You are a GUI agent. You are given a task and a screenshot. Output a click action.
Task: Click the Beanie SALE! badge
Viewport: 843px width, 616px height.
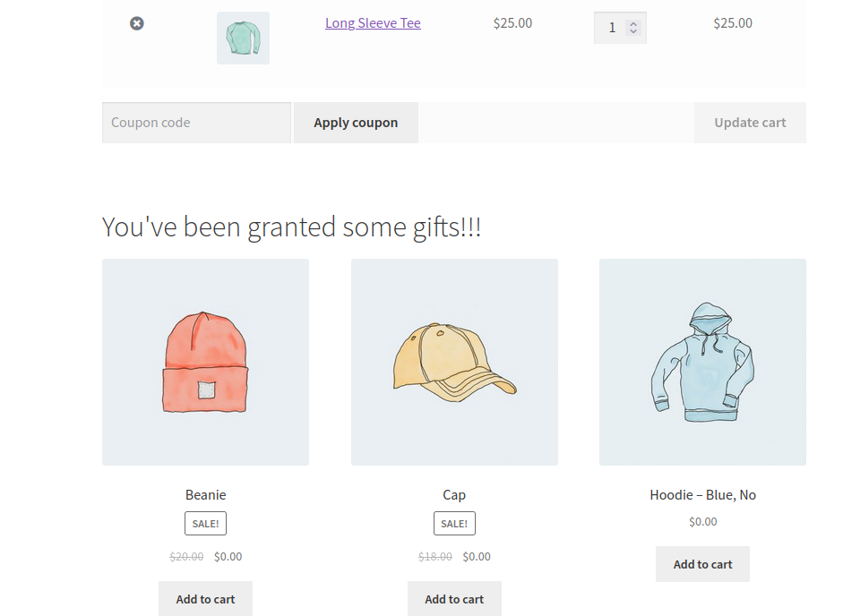pos(205,524)
